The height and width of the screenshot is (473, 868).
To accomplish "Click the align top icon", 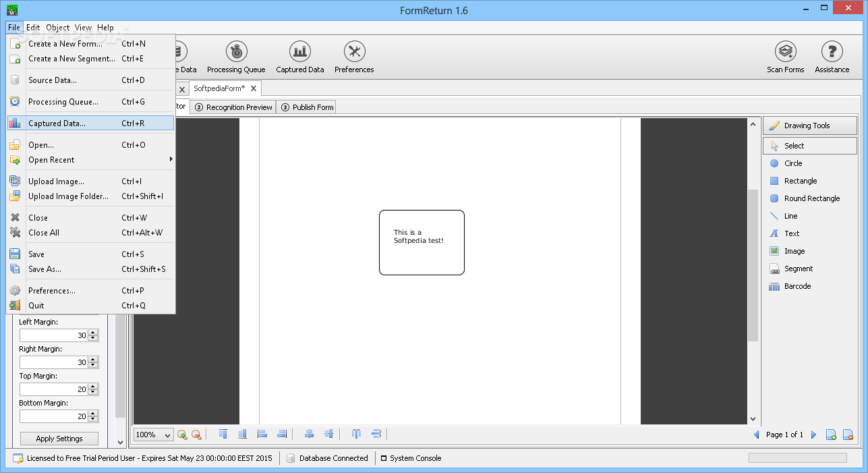I will (x=223, y=434).
